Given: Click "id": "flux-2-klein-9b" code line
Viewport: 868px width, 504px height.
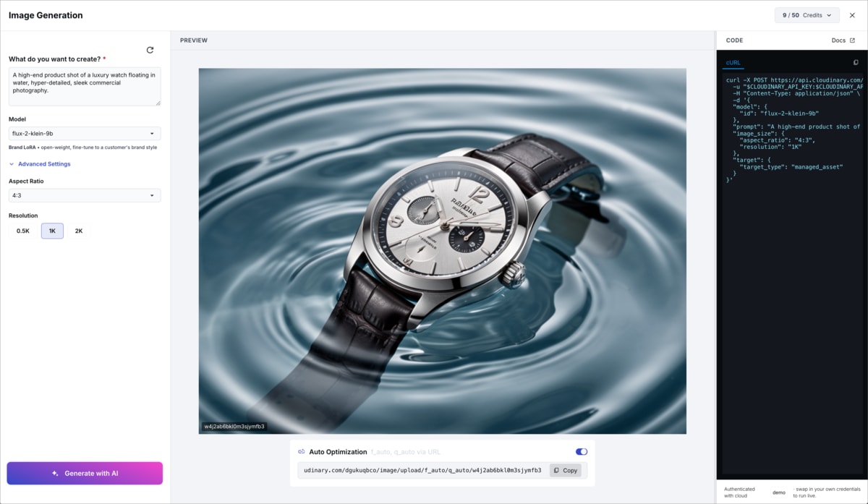Looking at the screenshot, I should point(779,114).
